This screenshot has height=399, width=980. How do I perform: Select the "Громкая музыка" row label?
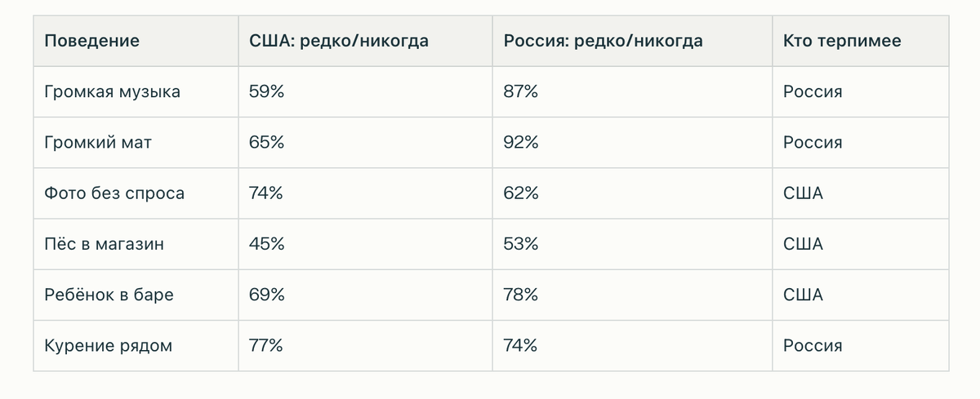coord(112,92)
